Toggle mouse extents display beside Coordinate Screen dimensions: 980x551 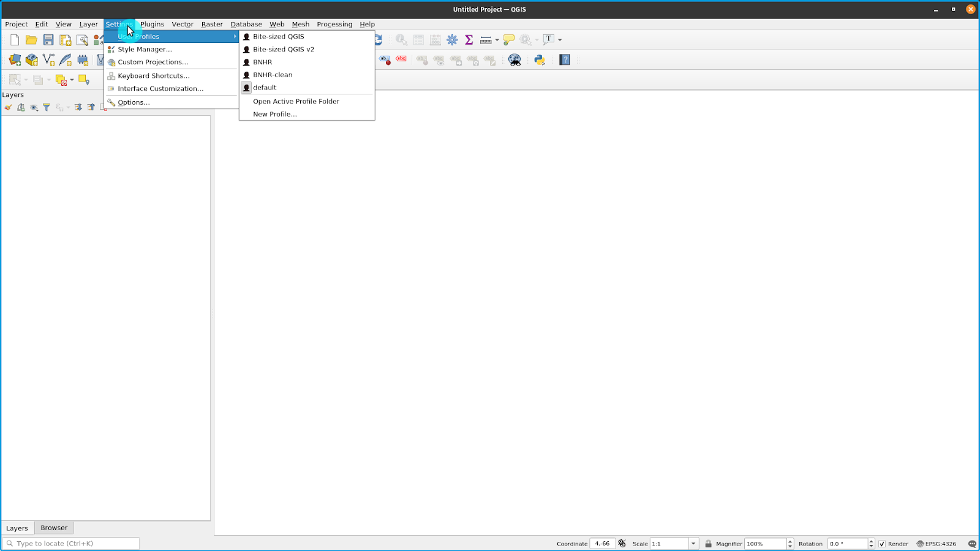622,544
